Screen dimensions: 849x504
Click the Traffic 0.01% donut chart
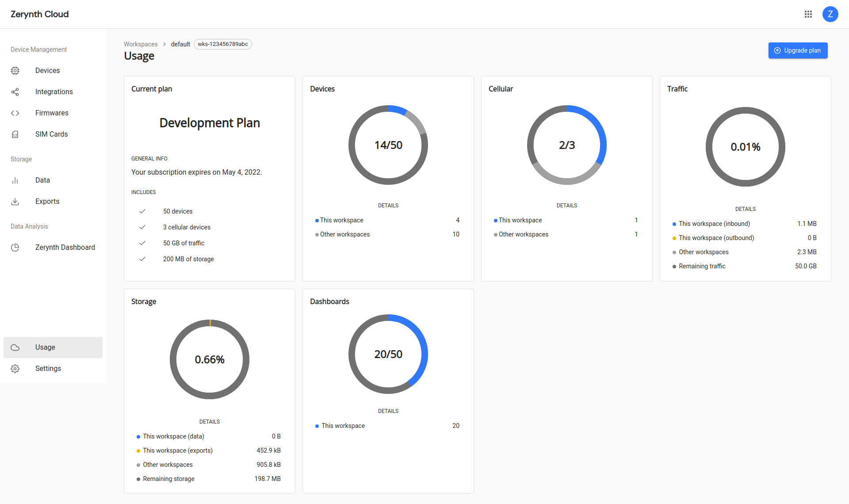click(x=746, y=147)
